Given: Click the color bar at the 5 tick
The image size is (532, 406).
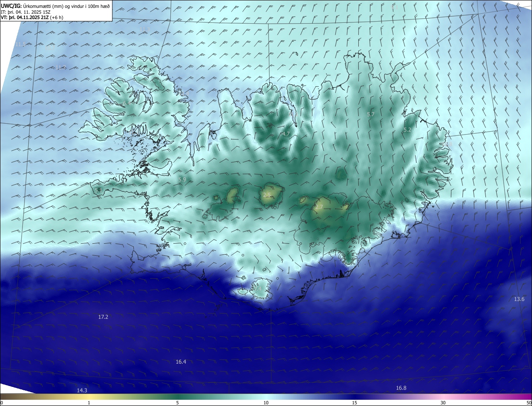Looking at the screenshot, I should (177, 403).
